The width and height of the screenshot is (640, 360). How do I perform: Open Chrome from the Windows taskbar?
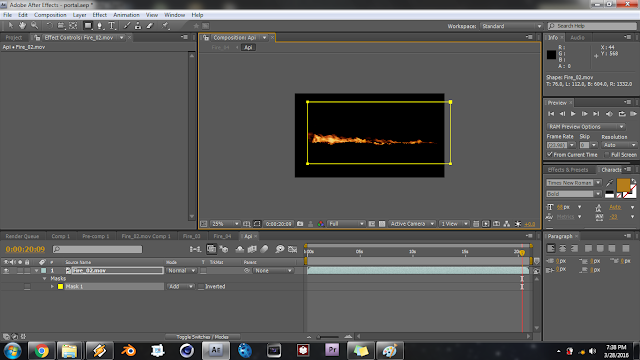[x=41, y=351]
